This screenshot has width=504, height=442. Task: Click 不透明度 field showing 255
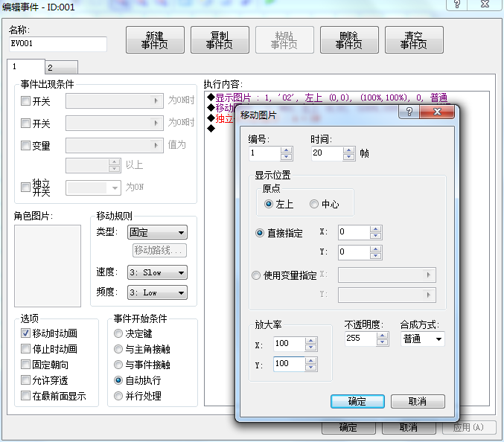[360, 339]
